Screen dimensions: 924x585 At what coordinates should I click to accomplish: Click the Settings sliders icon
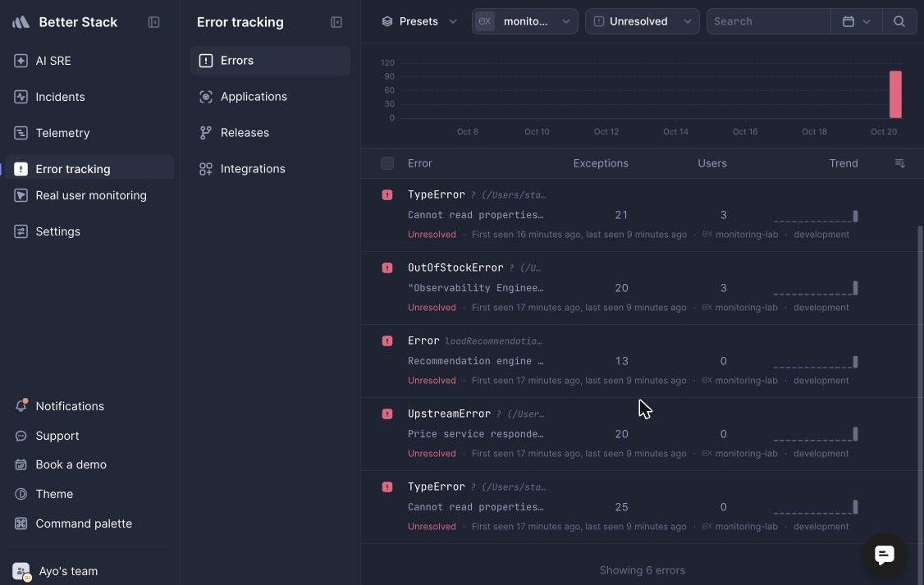click(21, 231)
